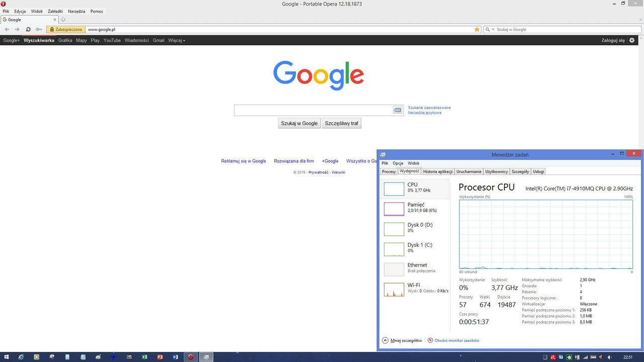This screenshot has height=362, width=644.
Task: Launch Internet Explorer from taskbar
Action: pos(21,357)
